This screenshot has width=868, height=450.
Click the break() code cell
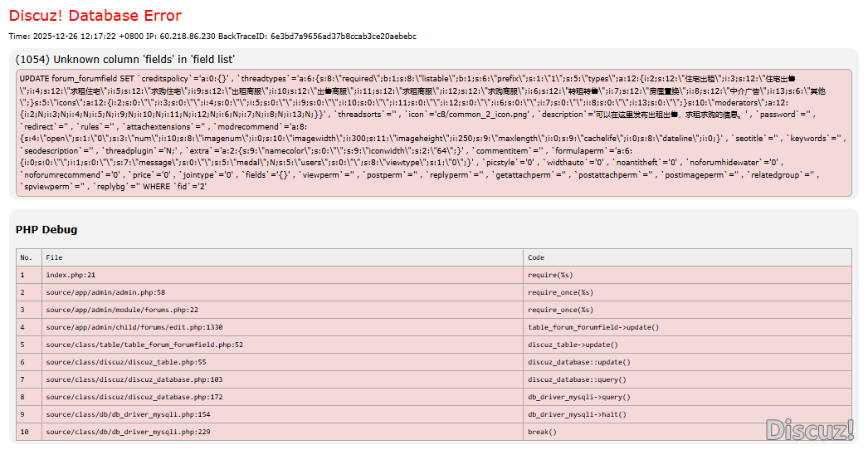543,432
